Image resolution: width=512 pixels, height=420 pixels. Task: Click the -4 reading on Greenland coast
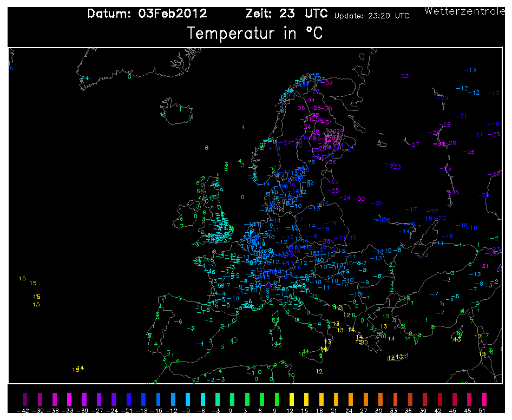84,78
